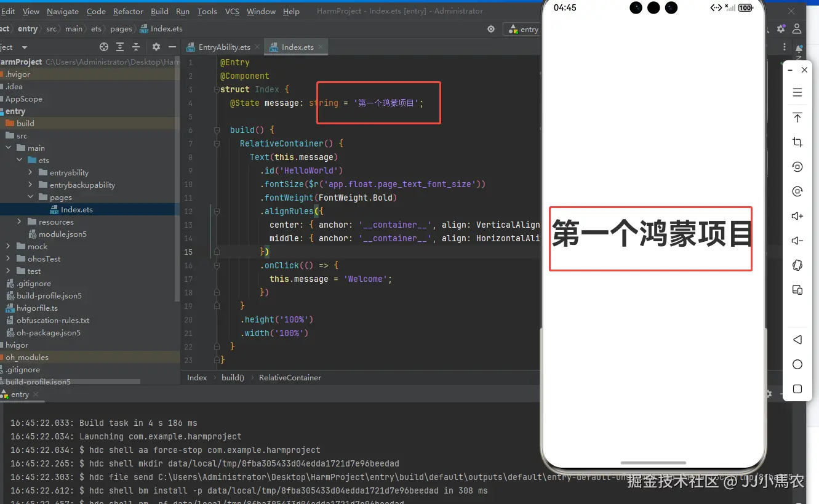
Task: Open the Refactor menu
Action: pyautogui.click(x=129, y=11)
